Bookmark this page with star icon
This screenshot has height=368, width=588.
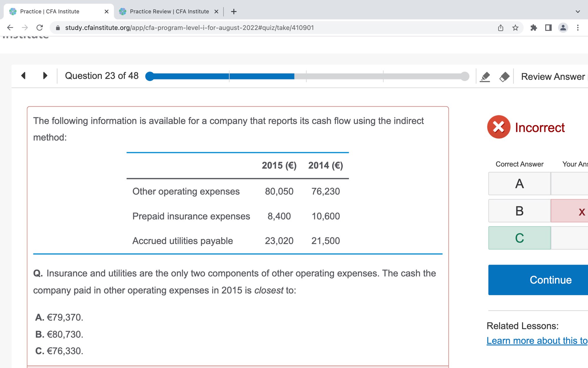click(515, 28)
